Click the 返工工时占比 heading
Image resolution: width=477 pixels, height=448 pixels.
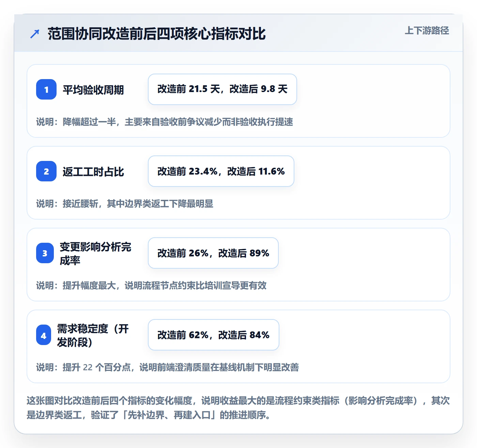click(93, 172)
